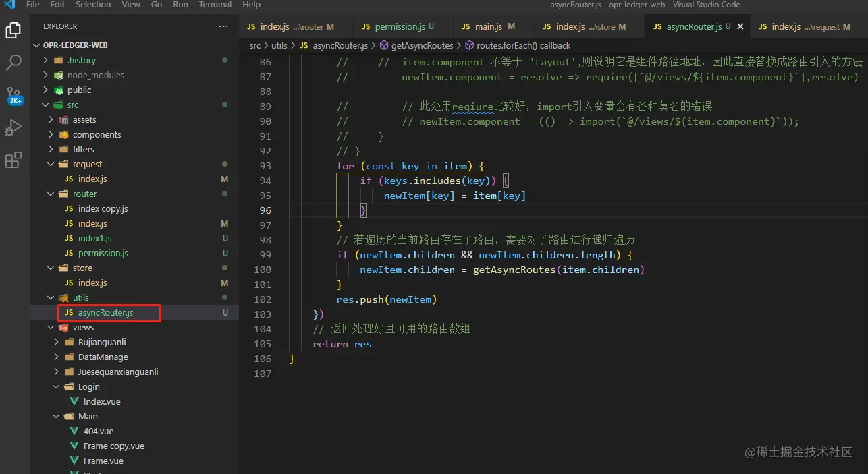This screenshot has height=474, width=868.
Task: Click line number 96 in gutter
Action: point(265,210)
